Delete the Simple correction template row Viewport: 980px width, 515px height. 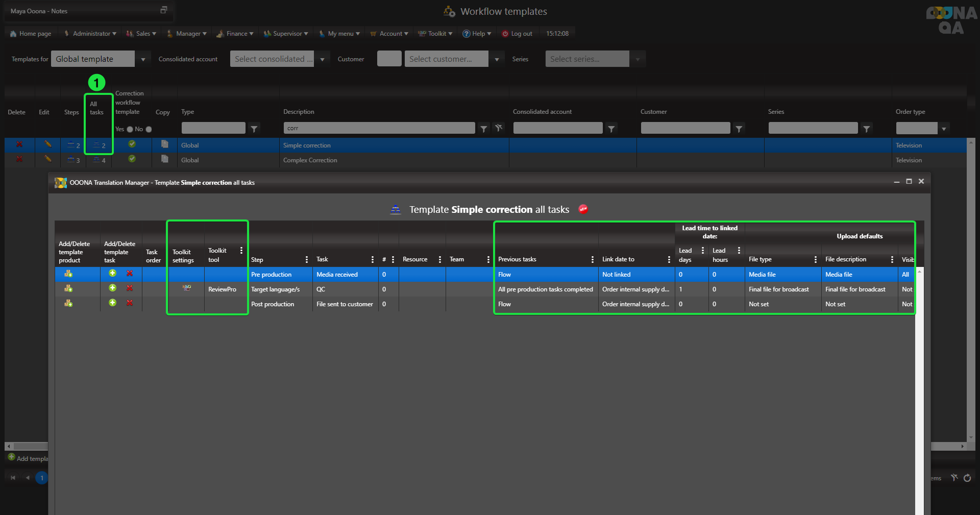19,144
